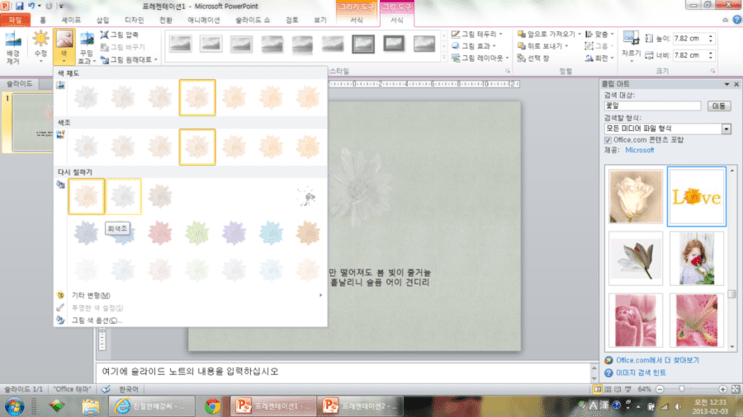
Task: Open the 그림 테두리 (Picture Border) dropdown
Action: [x=477, y=34]
